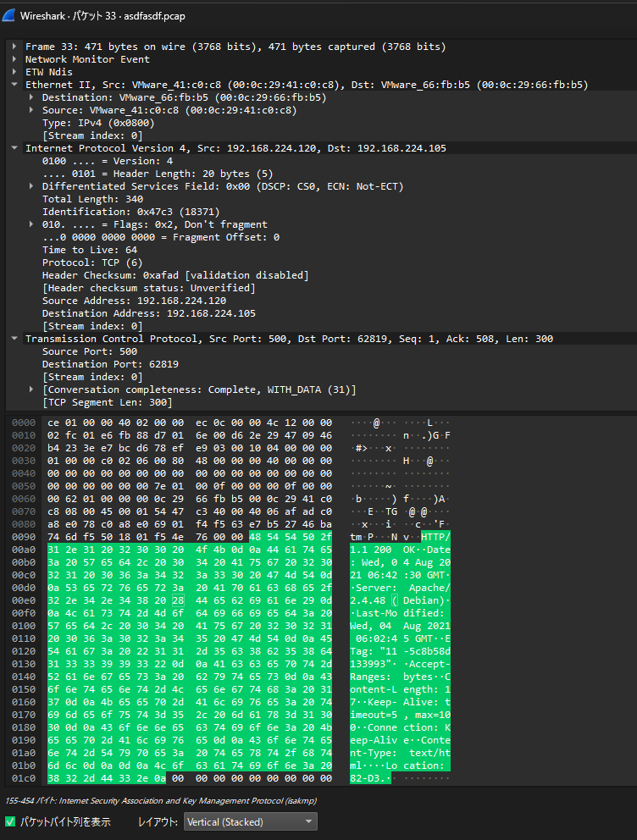Select Source Address: 192.168.224.120 row
The image size is (637, 840).
pyautogui.click(x=134, y=301)
